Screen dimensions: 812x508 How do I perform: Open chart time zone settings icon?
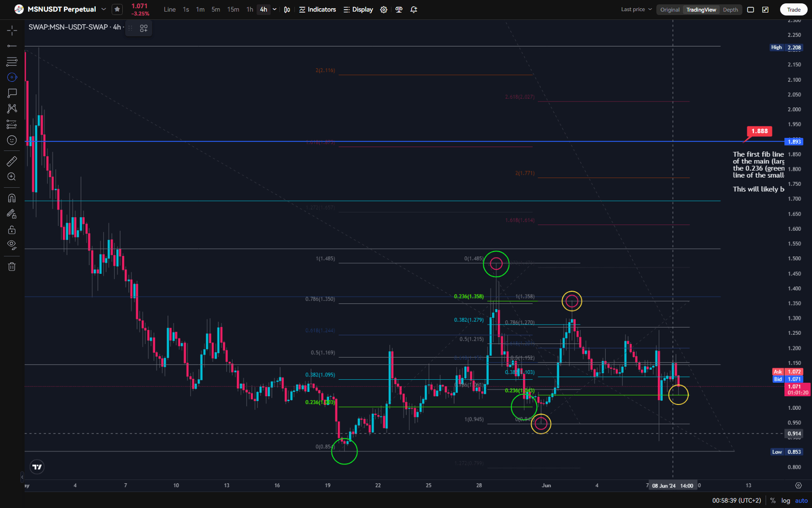tap(798, 485)
